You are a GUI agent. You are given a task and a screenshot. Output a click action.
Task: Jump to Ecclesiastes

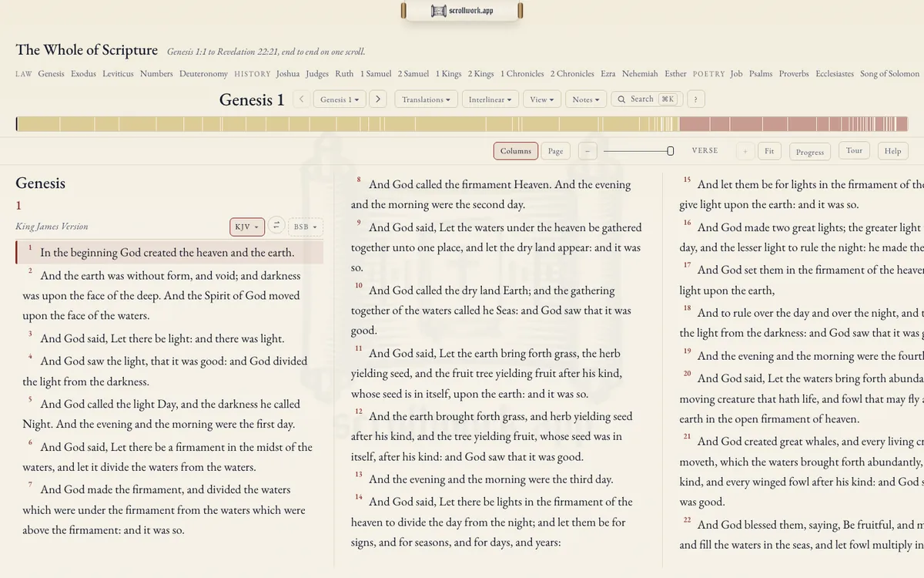(835, 74)
